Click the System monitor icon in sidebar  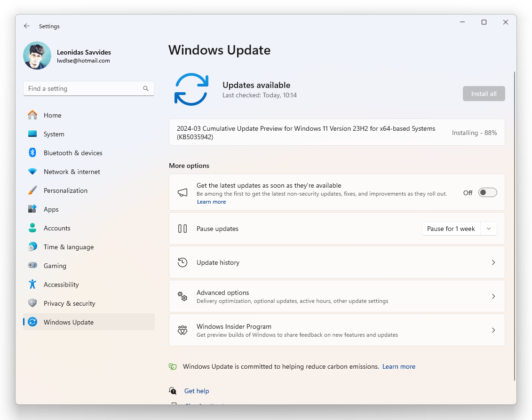32,134
